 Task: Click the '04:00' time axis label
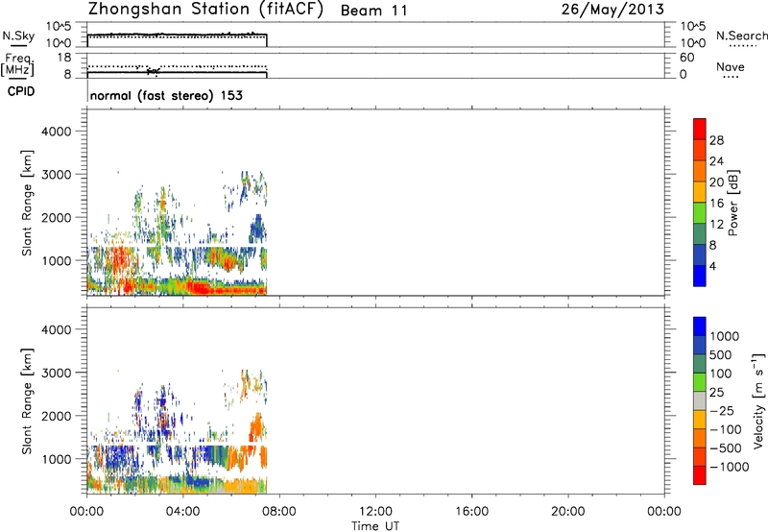click(183, 512)
